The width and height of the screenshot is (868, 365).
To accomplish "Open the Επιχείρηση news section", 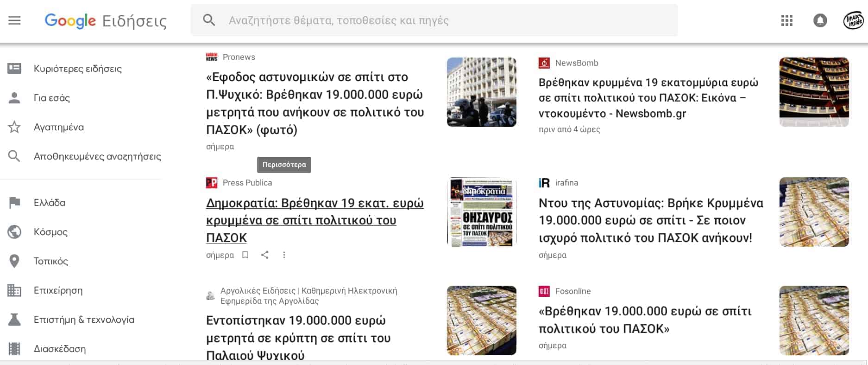I will click(58, 290).
